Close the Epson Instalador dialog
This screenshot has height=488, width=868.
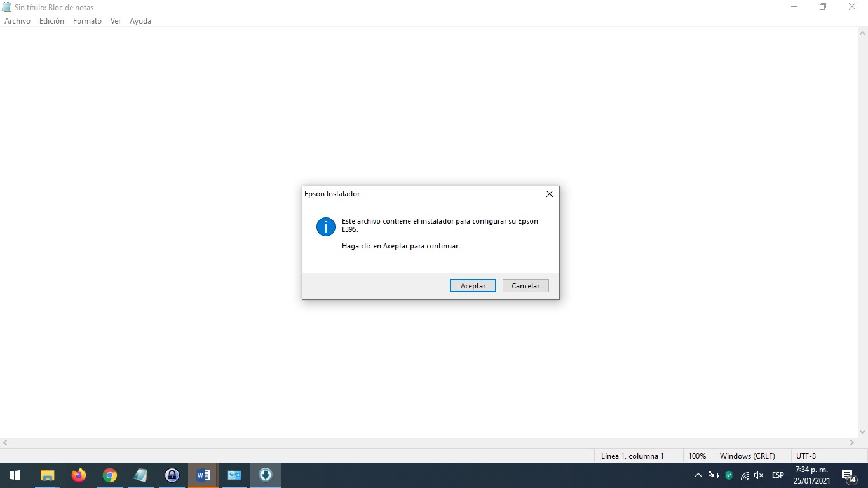(550, 194)
